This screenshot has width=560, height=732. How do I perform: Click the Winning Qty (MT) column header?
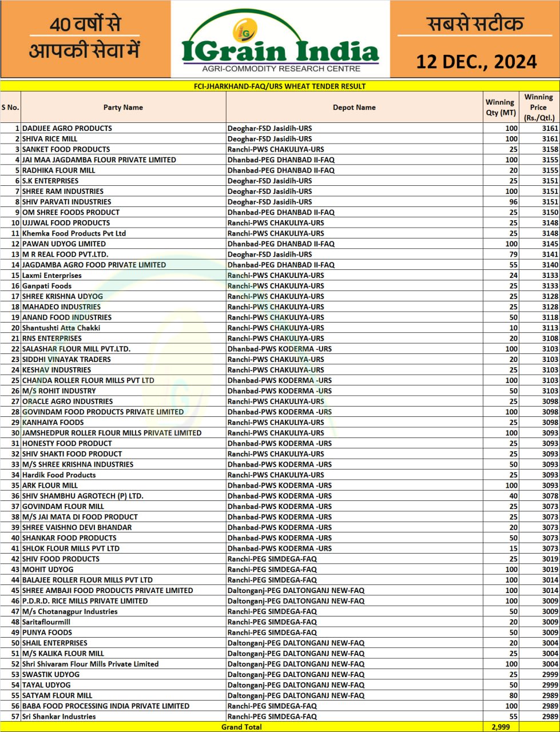tap(500, 108)
